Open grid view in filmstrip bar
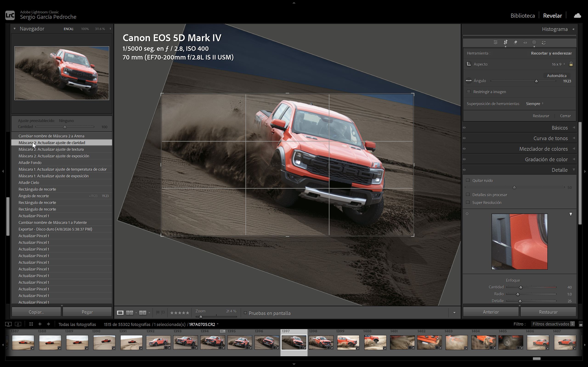 pos(31,324)
